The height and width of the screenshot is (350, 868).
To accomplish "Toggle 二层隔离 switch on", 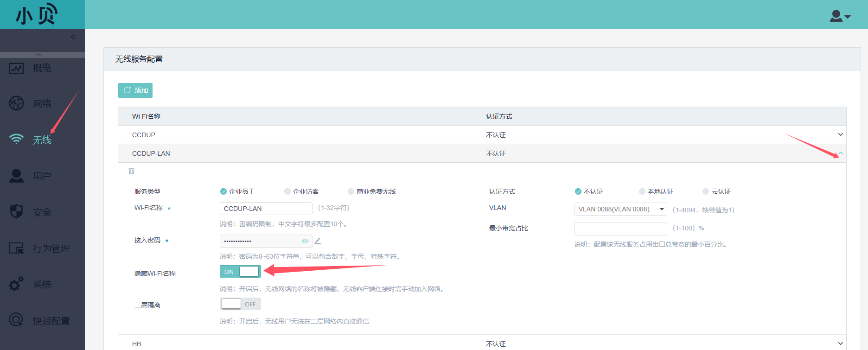I will tap(240, 304).
